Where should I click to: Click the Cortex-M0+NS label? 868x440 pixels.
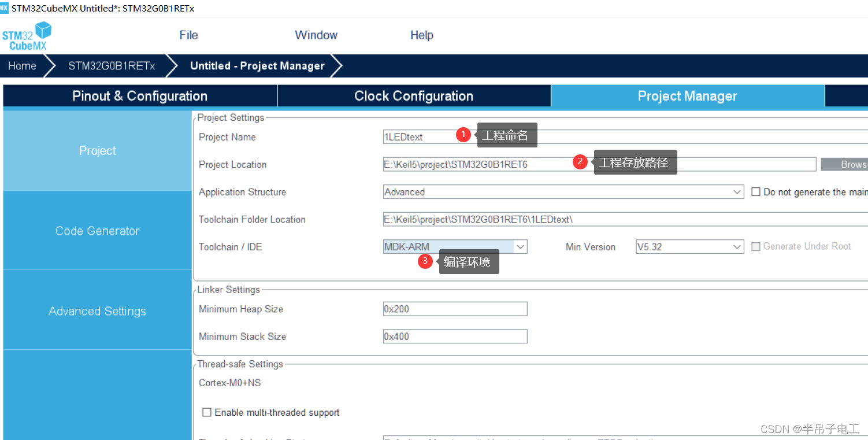pos(230,383)
